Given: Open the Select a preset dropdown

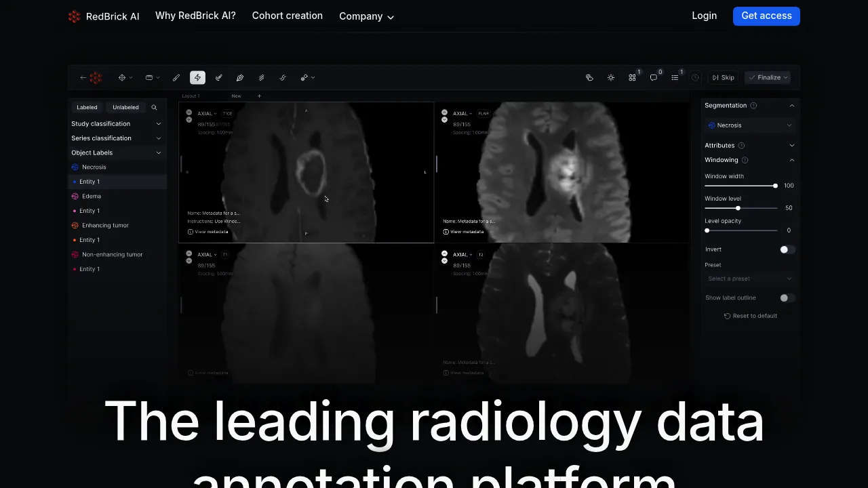Looking at the screenshot, I should click(749, 279).
